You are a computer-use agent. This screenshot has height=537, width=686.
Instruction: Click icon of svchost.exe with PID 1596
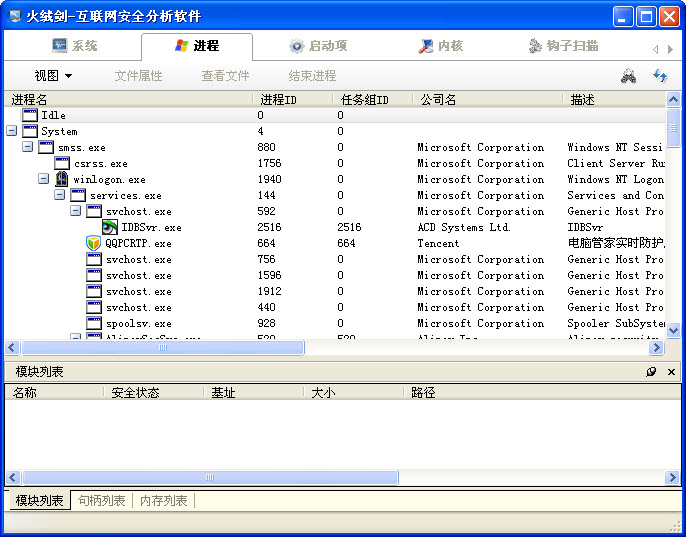coord(94,275)
